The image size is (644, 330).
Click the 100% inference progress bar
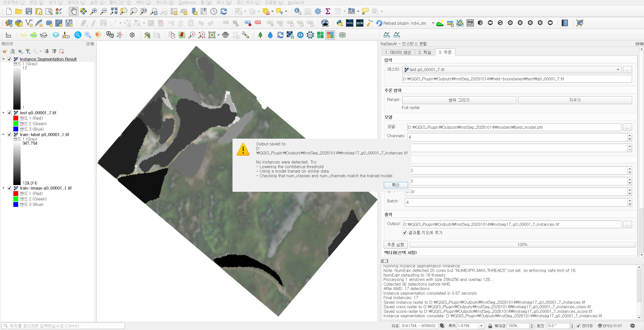[522, 245]
